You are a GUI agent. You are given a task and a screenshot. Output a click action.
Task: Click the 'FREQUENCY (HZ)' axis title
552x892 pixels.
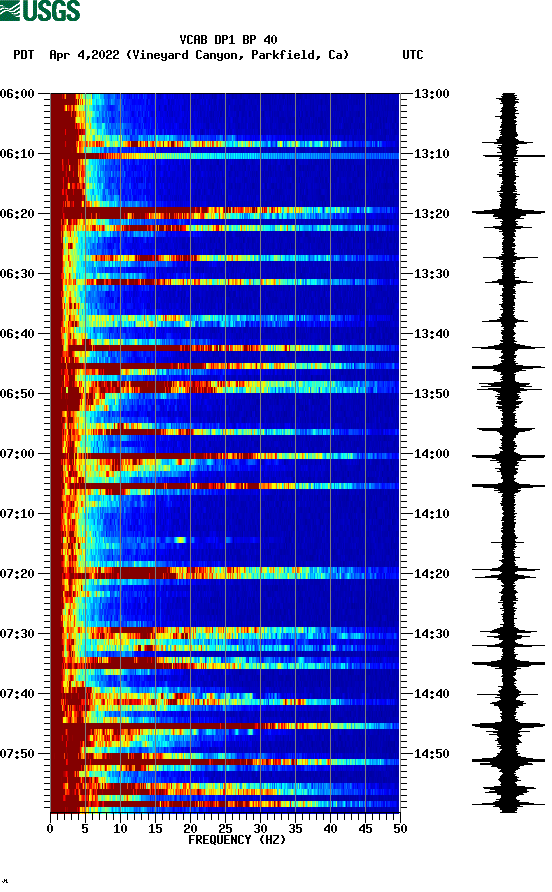[x=237, y=840]
